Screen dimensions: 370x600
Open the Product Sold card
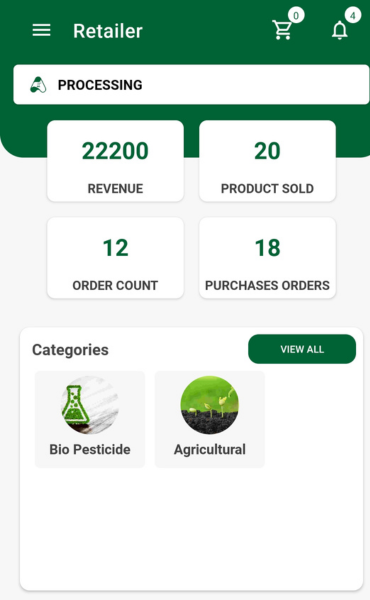pyautogui.click(x=267, y=161)
